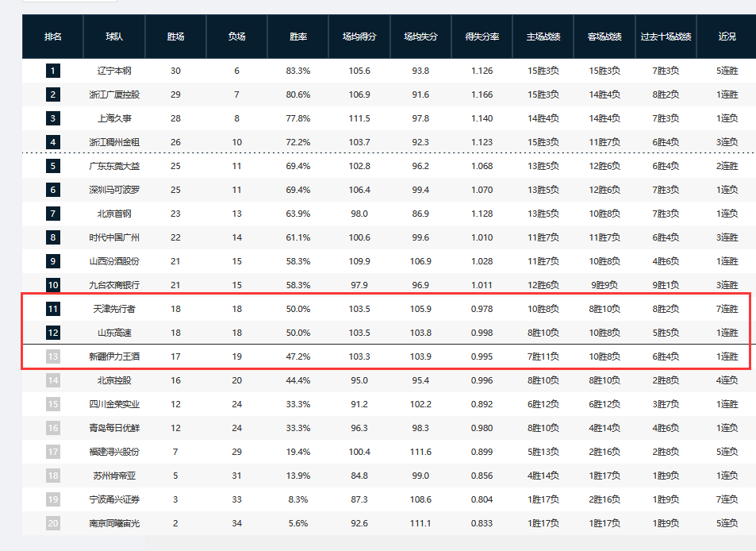The height and width of the screenshot is (551, 756).
Task: Select the 客场战绩 column header
Action: pyautogui.click(x=604, y=37)
